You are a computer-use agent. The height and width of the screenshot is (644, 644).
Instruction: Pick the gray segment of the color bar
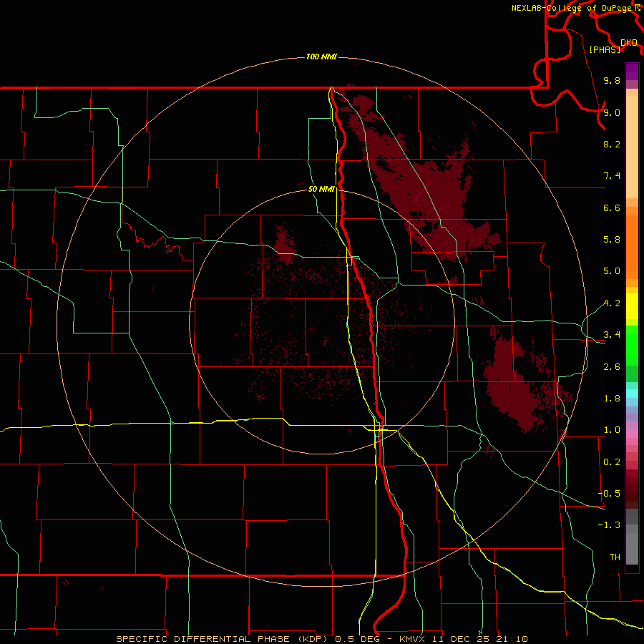pos(632,537)
